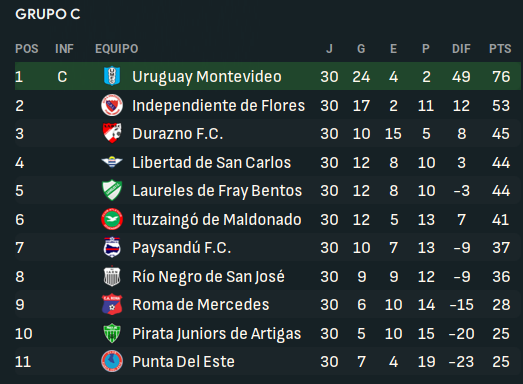Click the POS column header

pos(27,49)
